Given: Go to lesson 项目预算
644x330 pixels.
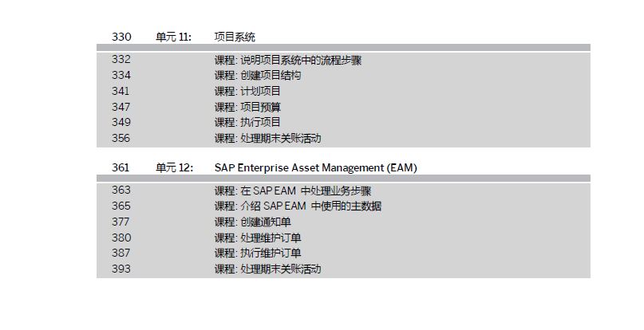Looking at the screenshot, I should [x=247, y=107].
